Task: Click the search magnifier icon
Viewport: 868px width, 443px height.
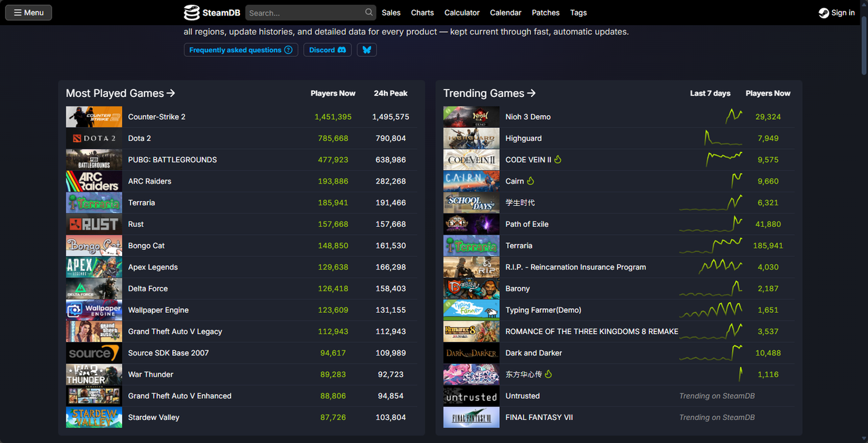Action: [369, 12]
